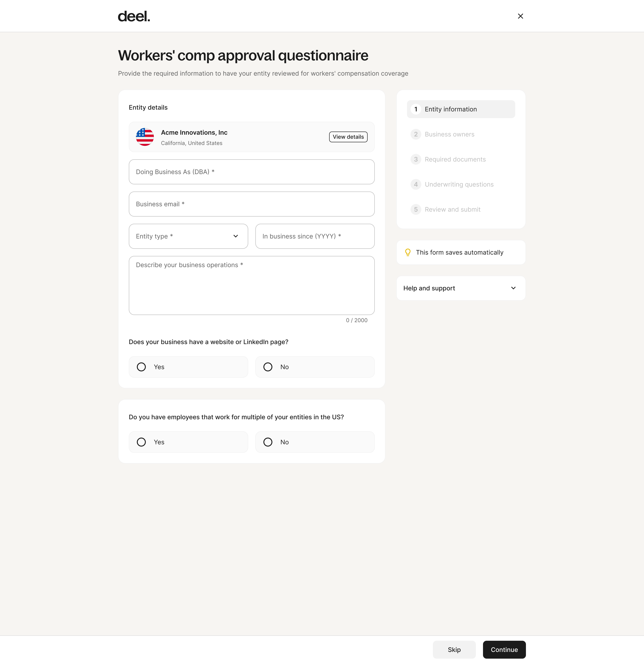Click the step 5 number badge
This screenshot has height=664, width=644.
[416, 209]
